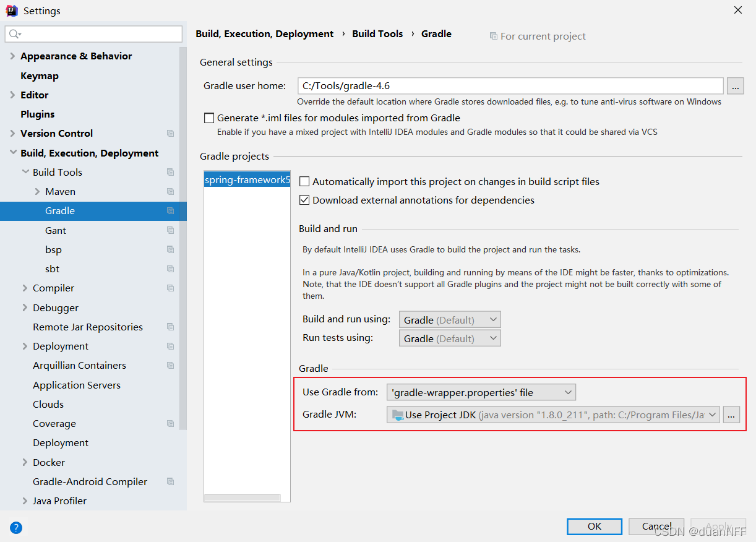Expand the Java Profiler node
This screenshot has width=756, height=542.
coord(25,501)
